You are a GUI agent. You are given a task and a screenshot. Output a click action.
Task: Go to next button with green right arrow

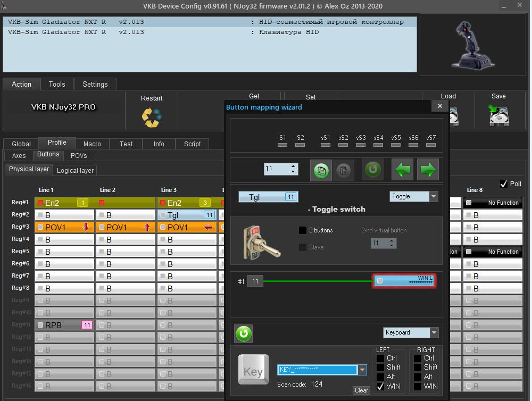click(x=428, y=169)
